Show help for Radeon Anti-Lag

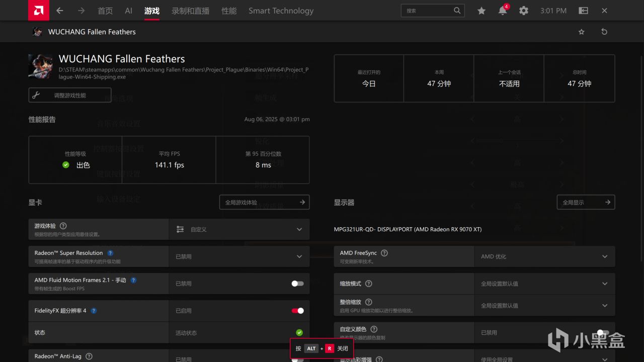pos(89,356)
